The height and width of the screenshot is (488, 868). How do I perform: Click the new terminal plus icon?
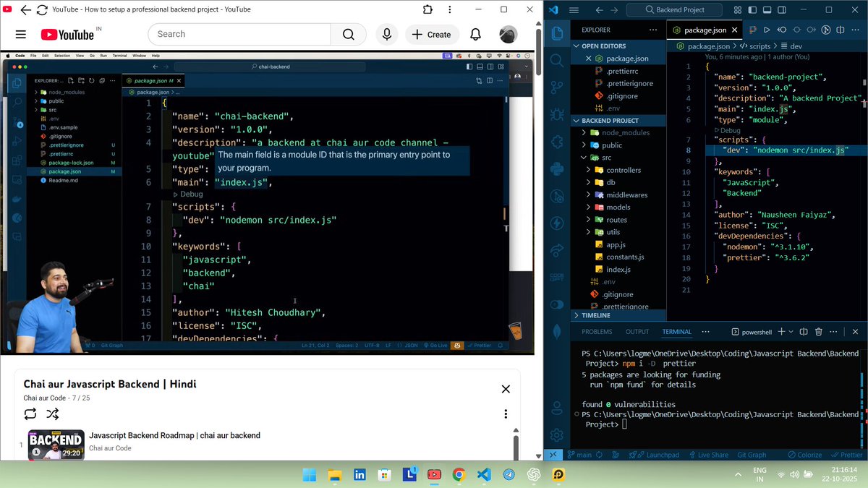(x=781, y=332)
